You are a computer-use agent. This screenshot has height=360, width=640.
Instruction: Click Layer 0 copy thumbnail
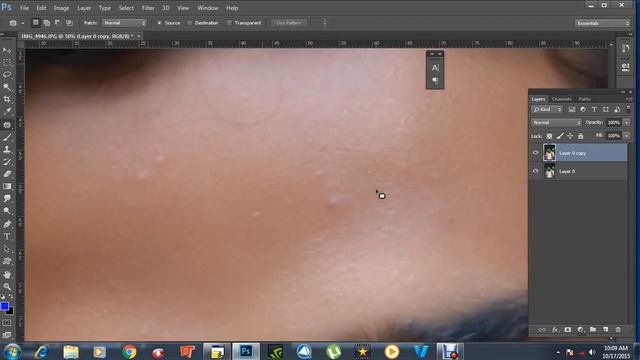[x=549, y=153]
